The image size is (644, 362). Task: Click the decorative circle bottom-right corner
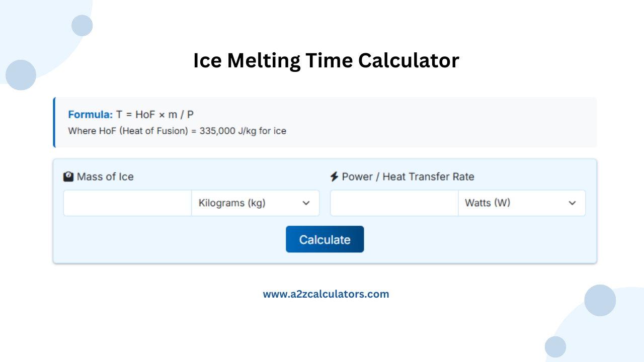point(600,300)
